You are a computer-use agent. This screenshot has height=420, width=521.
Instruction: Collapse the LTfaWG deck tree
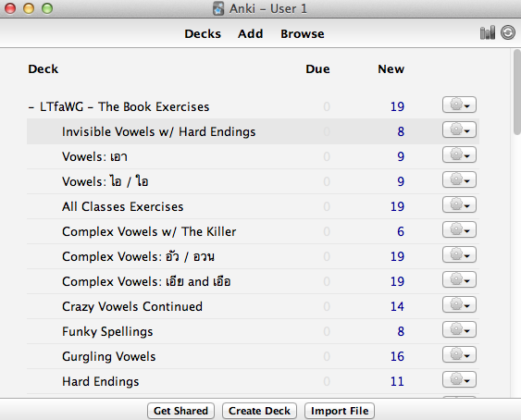coord(31,107)
